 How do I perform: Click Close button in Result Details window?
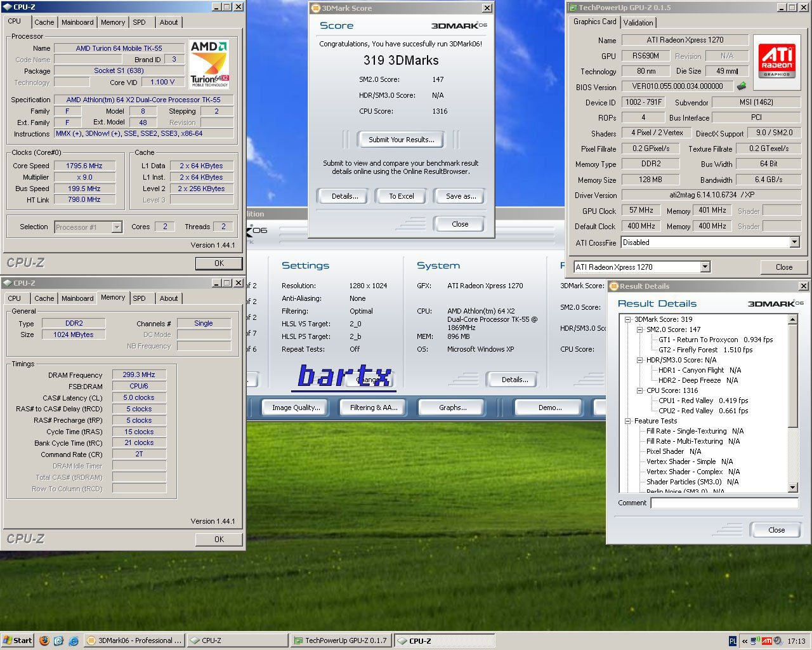coord(776,530)
